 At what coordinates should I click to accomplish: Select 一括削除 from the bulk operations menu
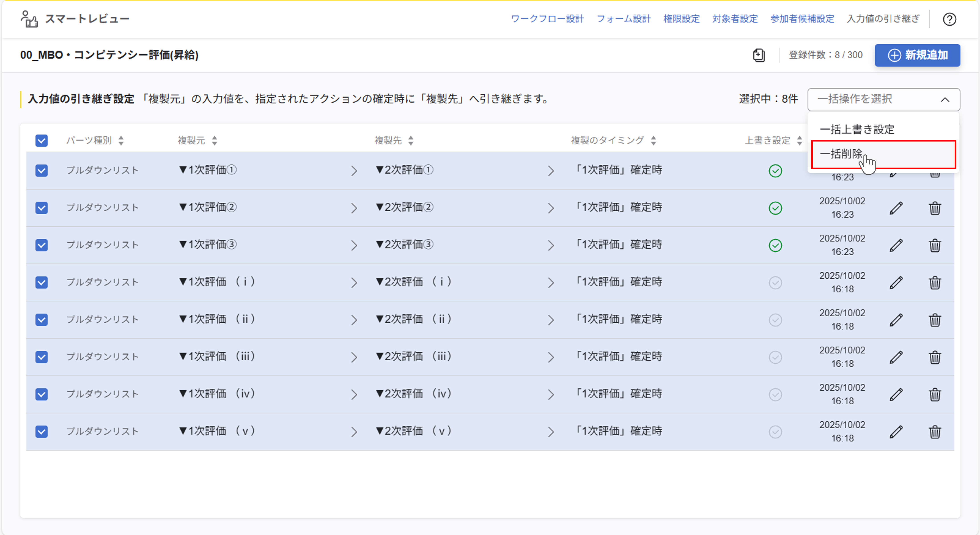click(x=842, y=155)
